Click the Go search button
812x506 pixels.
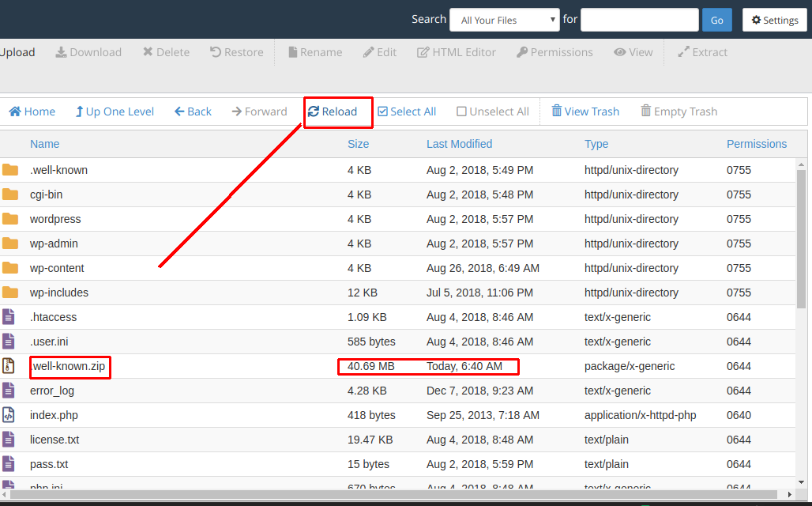coord(716,20)
